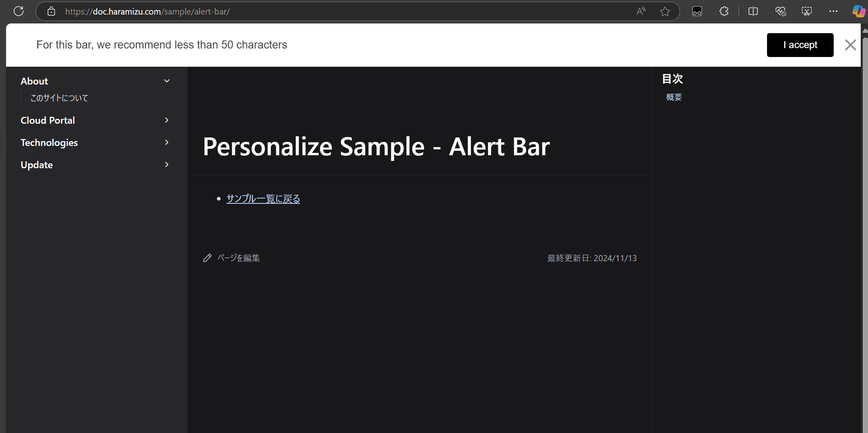Dismiss the alert bar with X
868x433 pixels.
tap(850, 45)
